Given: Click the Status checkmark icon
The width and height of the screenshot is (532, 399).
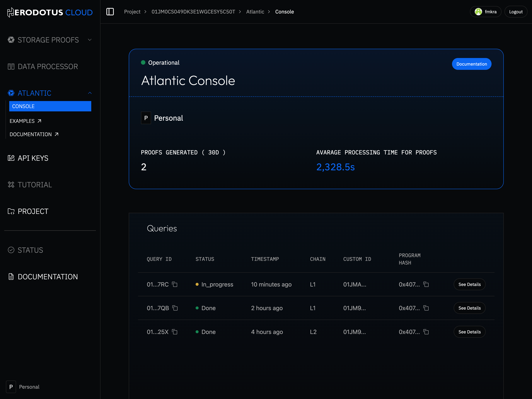Looking at the screenshot, I should pyautogui.click(x=11, y=250).
